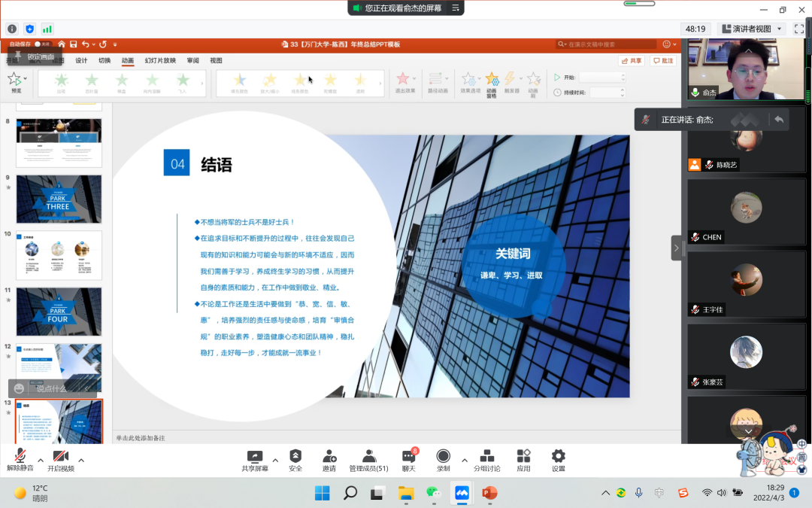The image size is (812, 508).
Task: Click the 录制 recording icon in meeting toolbar
Action: tap(444, 460)
